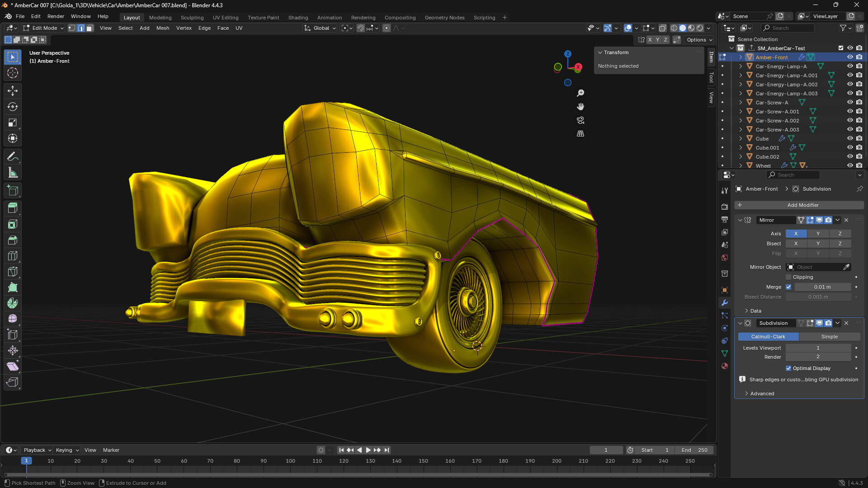
Task: Open the Render menu
Action: pyautogui.click(x=56, y=16)
